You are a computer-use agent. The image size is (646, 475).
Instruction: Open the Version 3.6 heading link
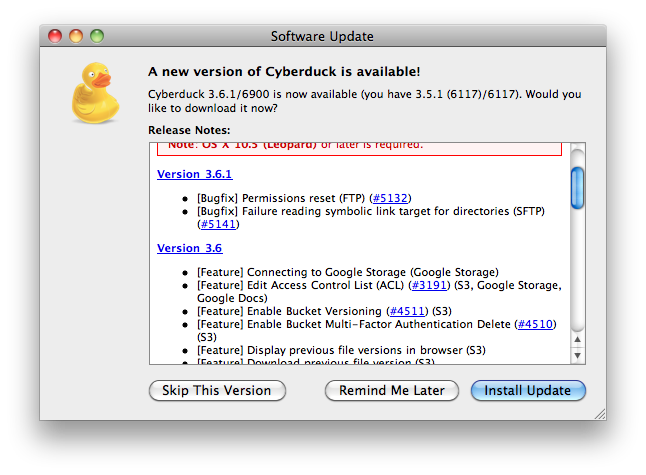tap(189, 248)
